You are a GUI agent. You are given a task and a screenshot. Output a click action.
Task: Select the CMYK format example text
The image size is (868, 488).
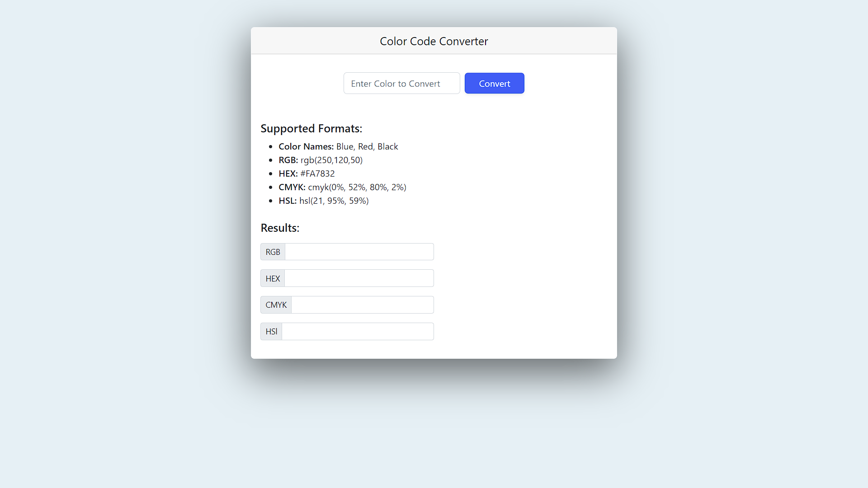coord(342,187)
